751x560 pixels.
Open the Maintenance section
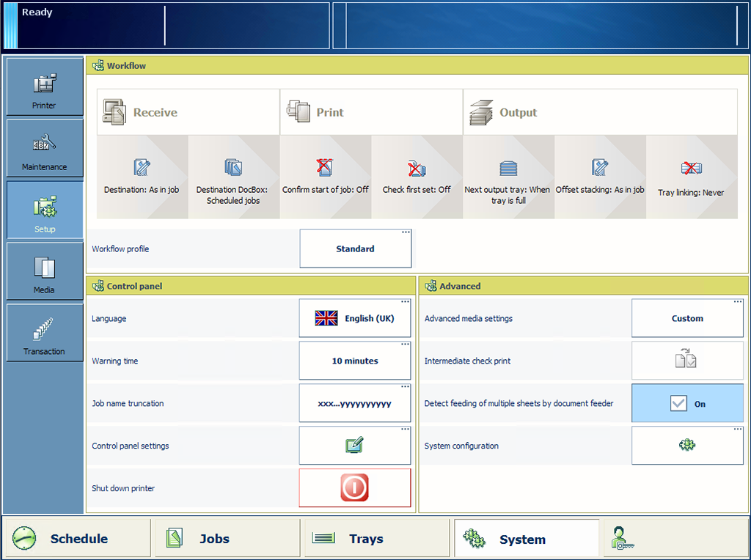[x=44, y=149]
